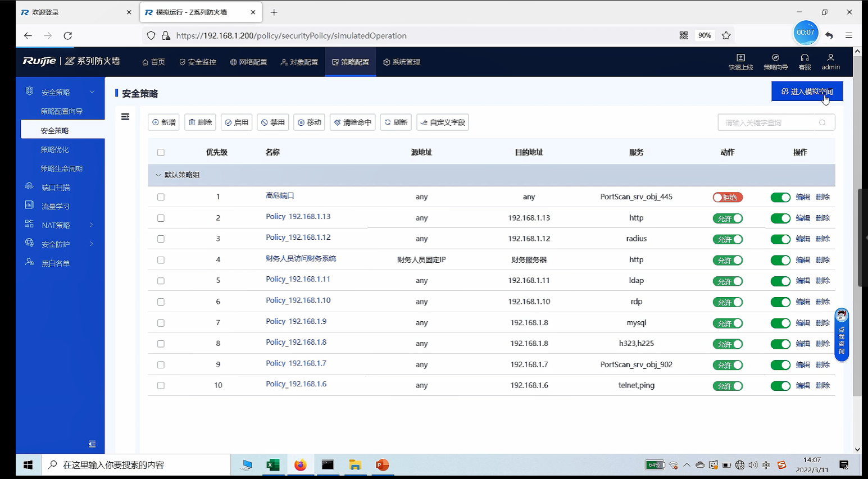Open the 财务人员访问财务系统 policy link
The width and height of the screenshot is (868, 479).
[x=301, y=259]
